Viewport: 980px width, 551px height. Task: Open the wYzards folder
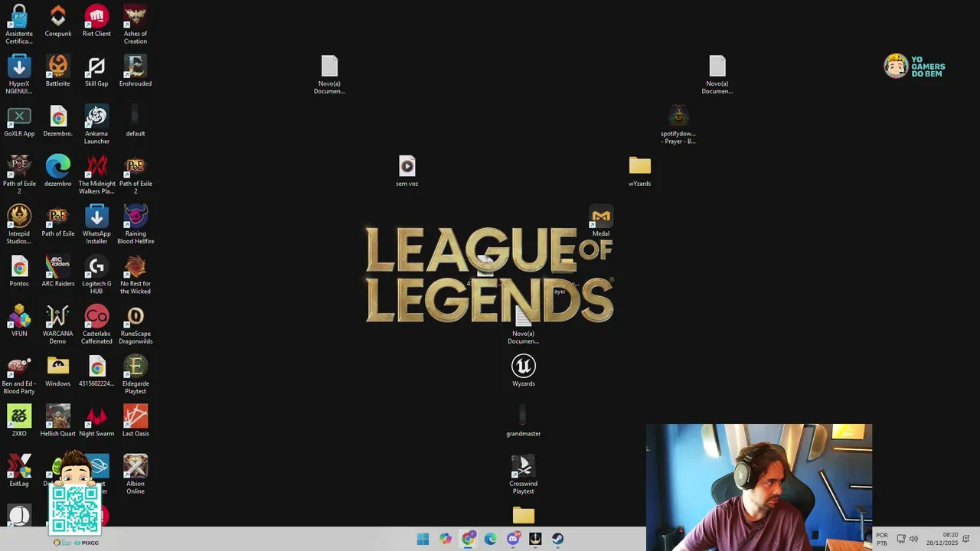click(640, 171)
